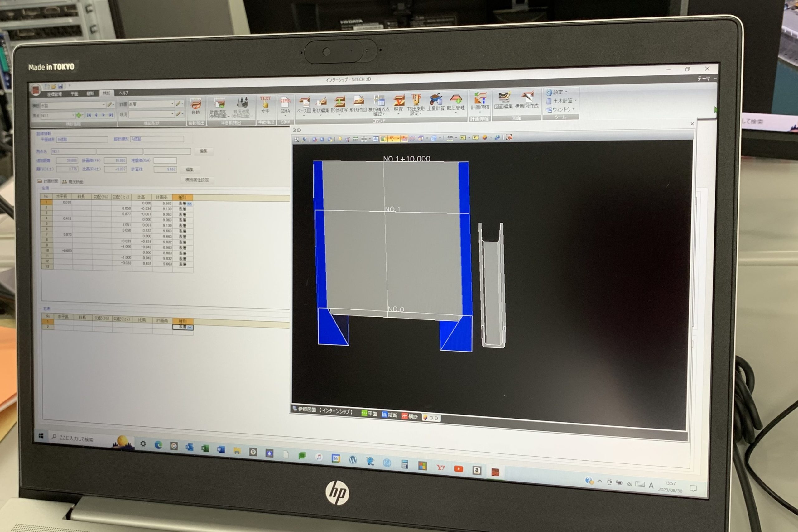Toggle the wireframe cube display in 3D toolbar
798x532 pixels.
421,138
